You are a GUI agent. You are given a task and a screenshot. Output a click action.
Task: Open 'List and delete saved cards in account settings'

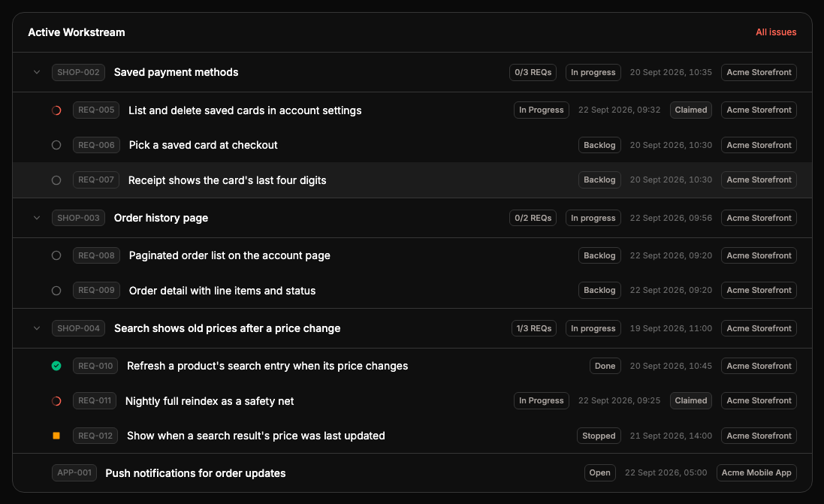tap(245, 110)
